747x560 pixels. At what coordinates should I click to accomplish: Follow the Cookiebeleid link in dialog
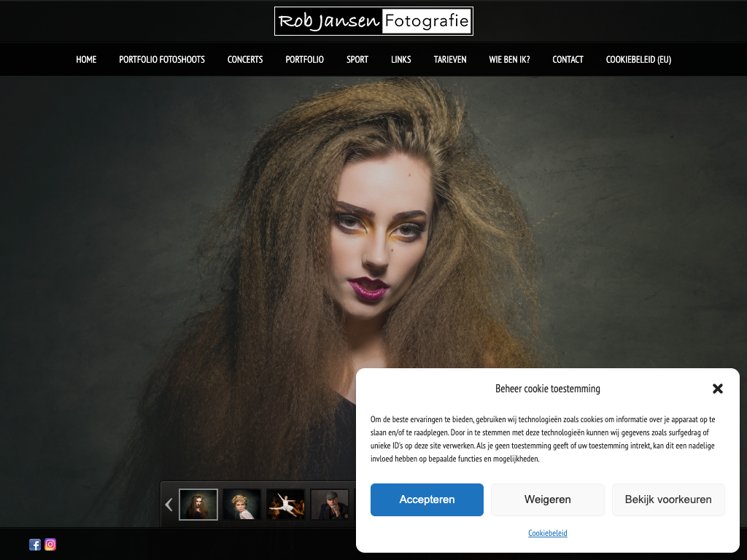click(547, 533)
